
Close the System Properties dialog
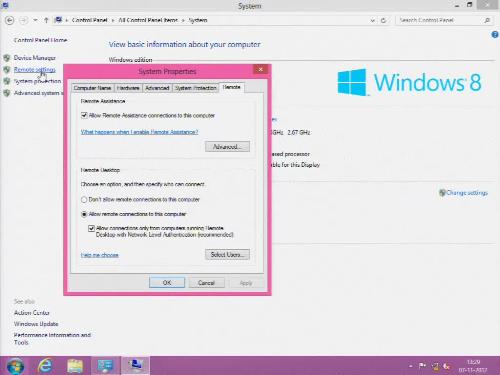[x=260, y=69]
